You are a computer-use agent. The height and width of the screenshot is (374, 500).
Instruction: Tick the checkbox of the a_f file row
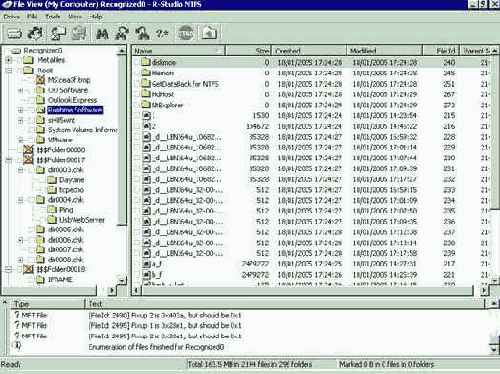137,264
